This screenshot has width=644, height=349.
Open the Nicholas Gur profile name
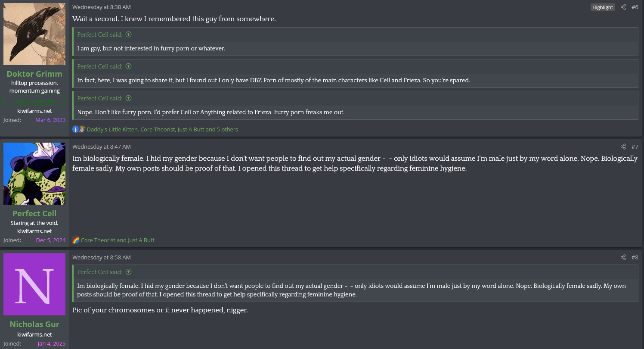coord(34,324)
